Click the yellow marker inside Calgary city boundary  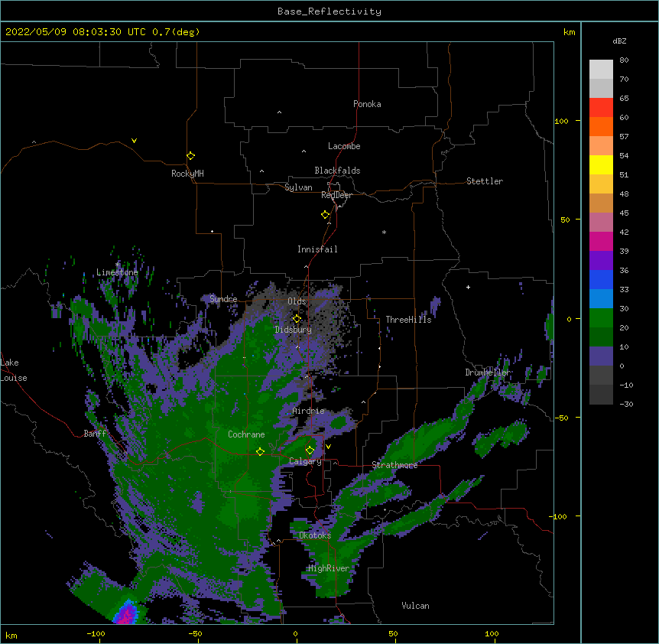pos(310,450)
